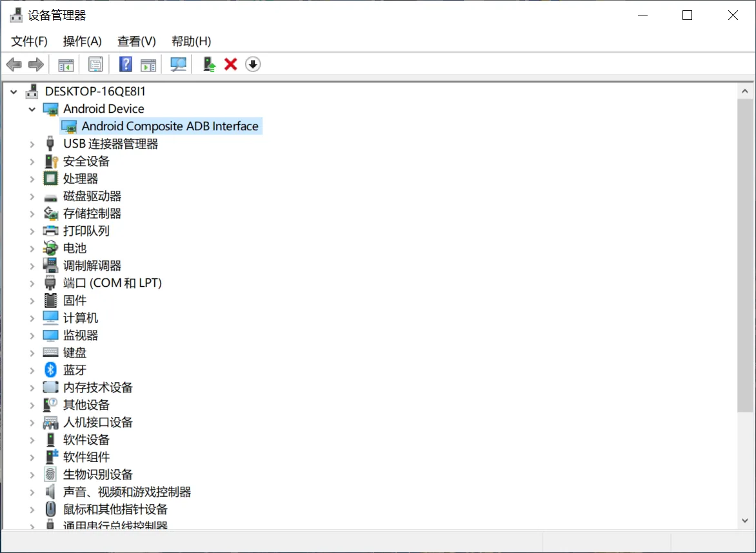The width and height of the screenshot is (756, 553).
Task: Click the blue help question-mark icon
Action: [x=125, y=64]
